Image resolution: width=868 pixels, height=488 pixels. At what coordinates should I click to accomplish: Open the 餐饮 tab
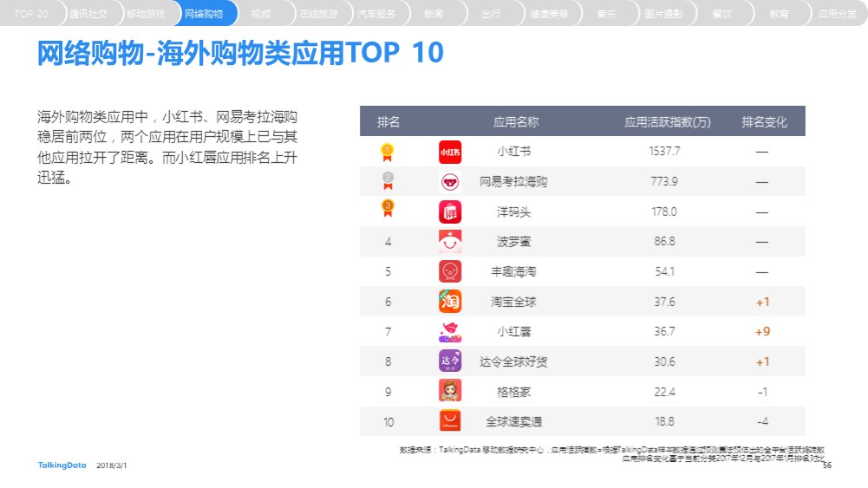721,13
